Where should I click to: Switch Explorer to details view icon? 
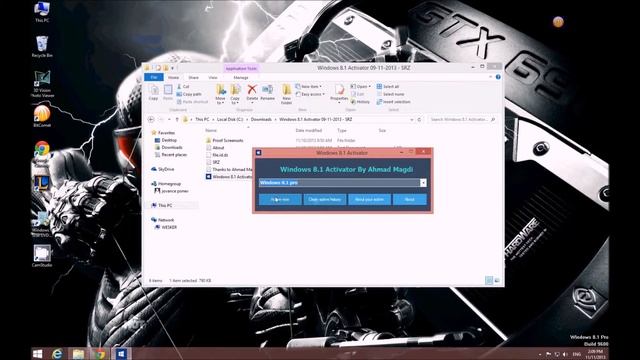(489, 280)
